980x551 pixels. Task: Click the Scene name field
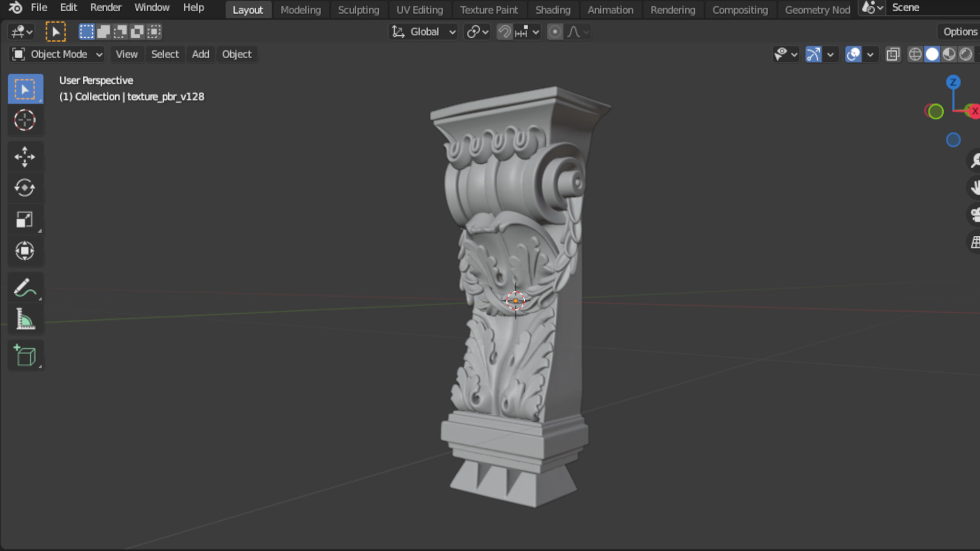934,8
